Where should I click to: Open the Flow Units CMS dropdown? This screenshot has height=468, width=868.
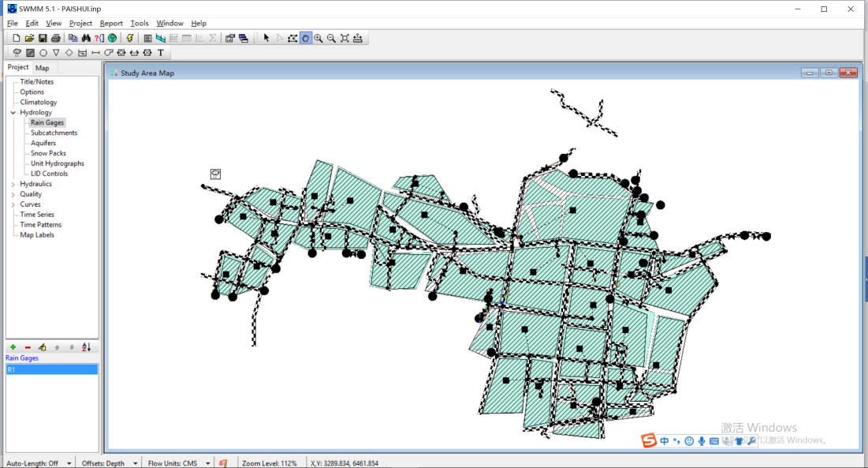coord(208,463)
